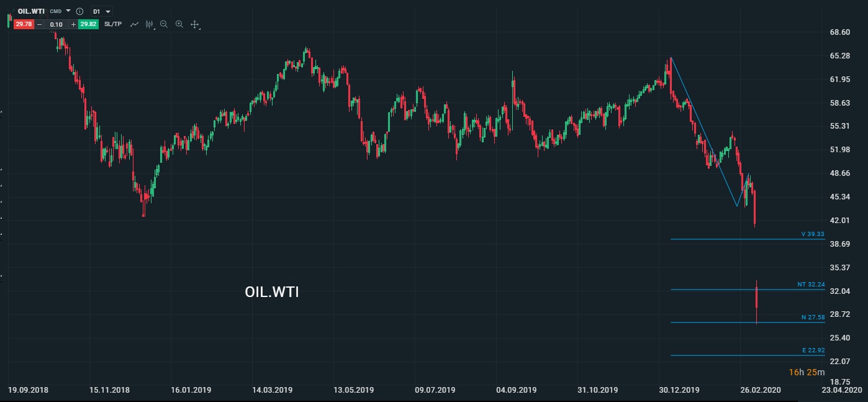Open the candlestick chart type icon
This screenshot has width=868, height=402.
[x=149, y=24]
